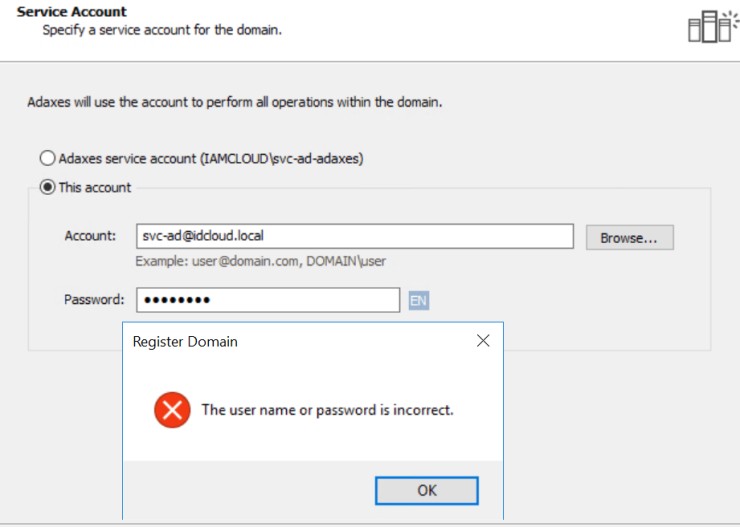Select the This account radio button

(47, 187)
